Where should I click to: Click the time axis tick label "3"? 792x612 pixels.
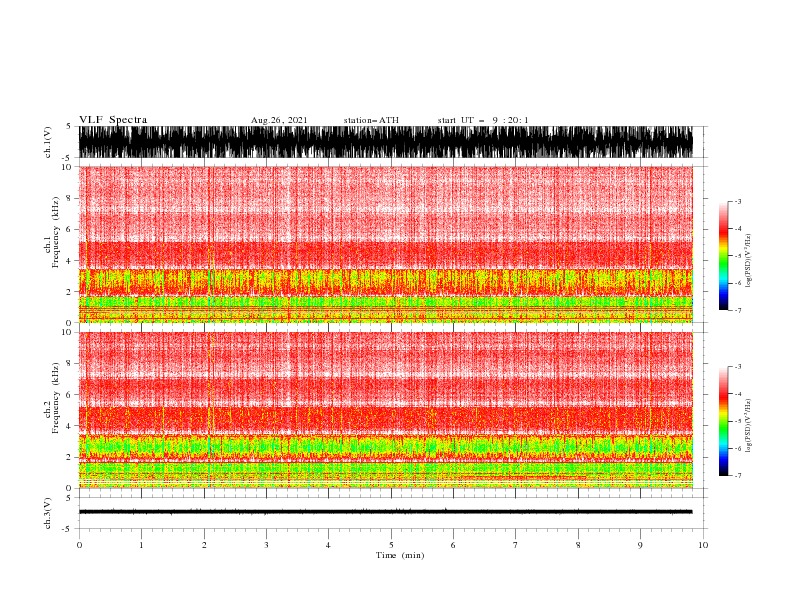click(266, 545)
